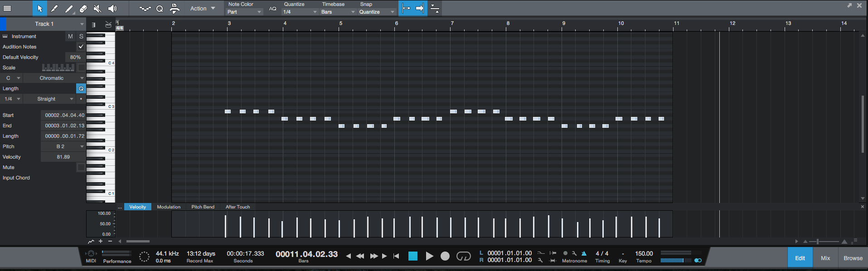Click the horizontal scrollbar thumb below velocity lane
The width and height of the screenshot is (868, 271).
138,241
